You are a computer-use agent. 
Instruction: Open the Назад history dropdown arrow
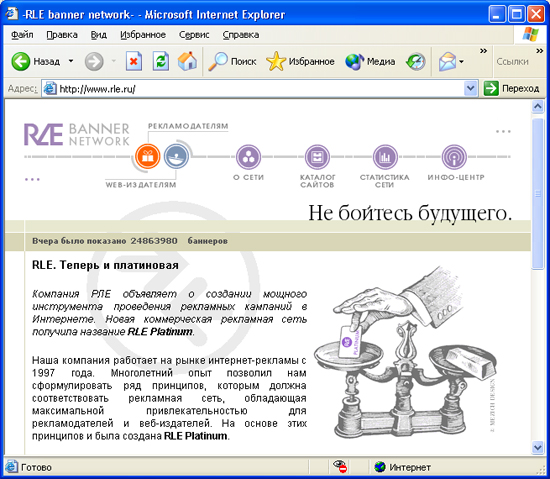(71, 61)
